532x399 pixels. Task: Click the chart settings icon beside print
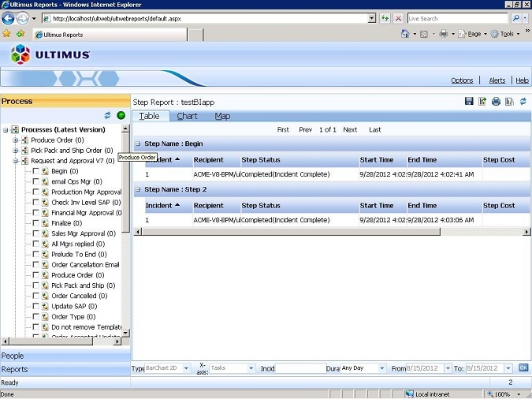tap(509, 101)
